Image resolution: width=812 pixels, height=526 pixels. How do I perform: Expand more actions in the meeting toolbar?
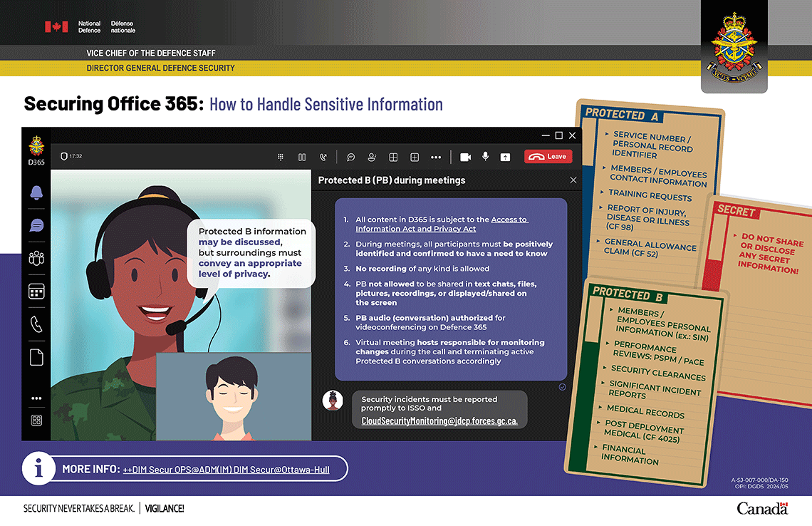tap(436, 157)
